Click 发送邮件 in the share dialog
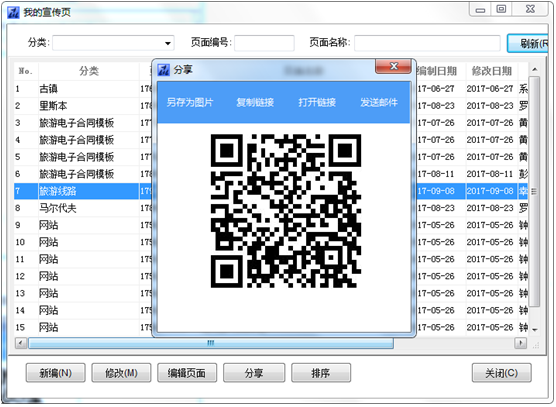This screenshot has width=556, height=407. [379, 102]
